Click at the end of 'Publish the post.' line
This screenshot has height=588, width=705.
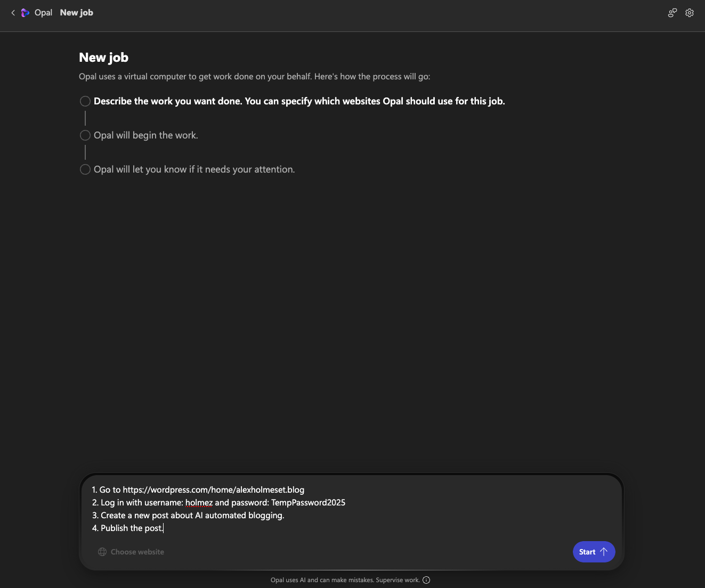pos(164,528)
